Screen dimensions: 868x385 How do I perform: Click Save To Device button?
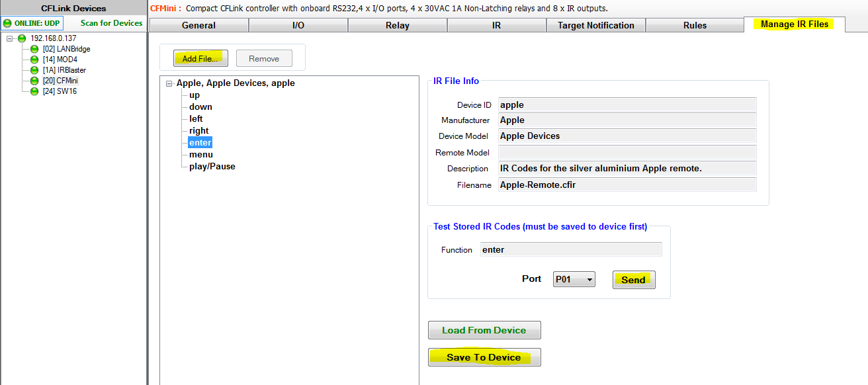click(x=484, y=357)
